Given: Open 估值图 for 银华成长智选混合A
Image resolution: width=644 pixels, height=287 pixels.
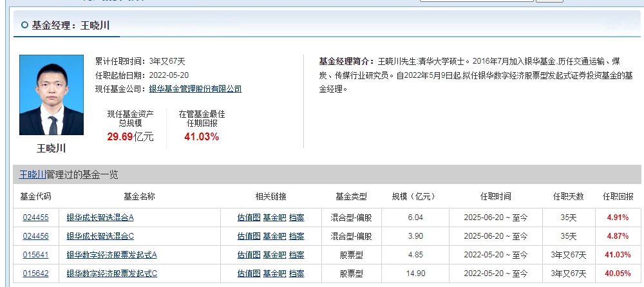Looking at the screenshot, I should (x=249, y=218).
